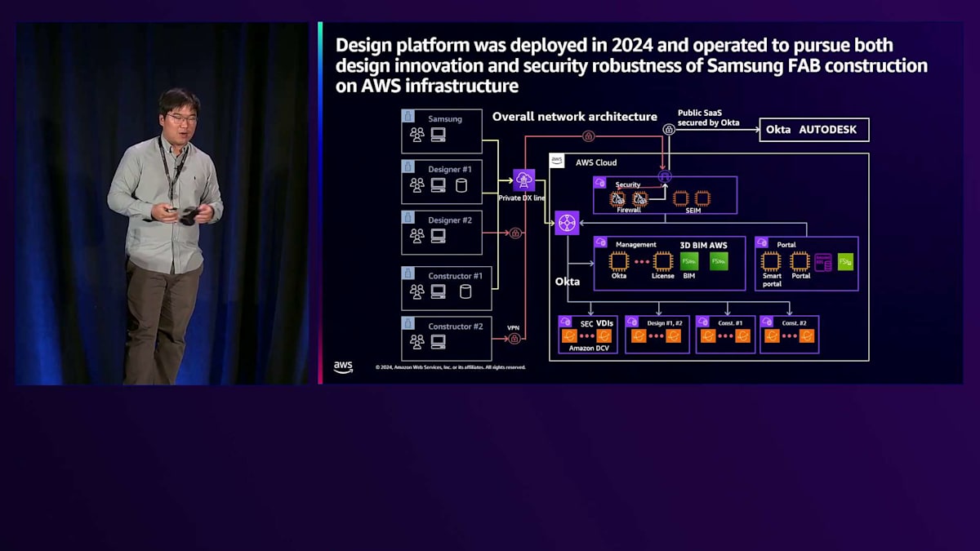Click the 'Constructor #2' label
Screen dimensions: 980x551
point(455,327)
